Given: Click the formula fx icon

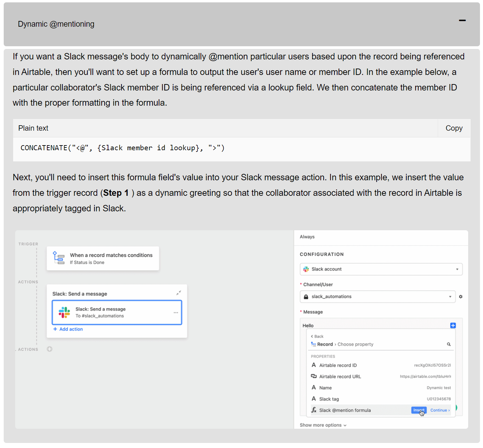Looking at the screenshot, I should (314, 410).
